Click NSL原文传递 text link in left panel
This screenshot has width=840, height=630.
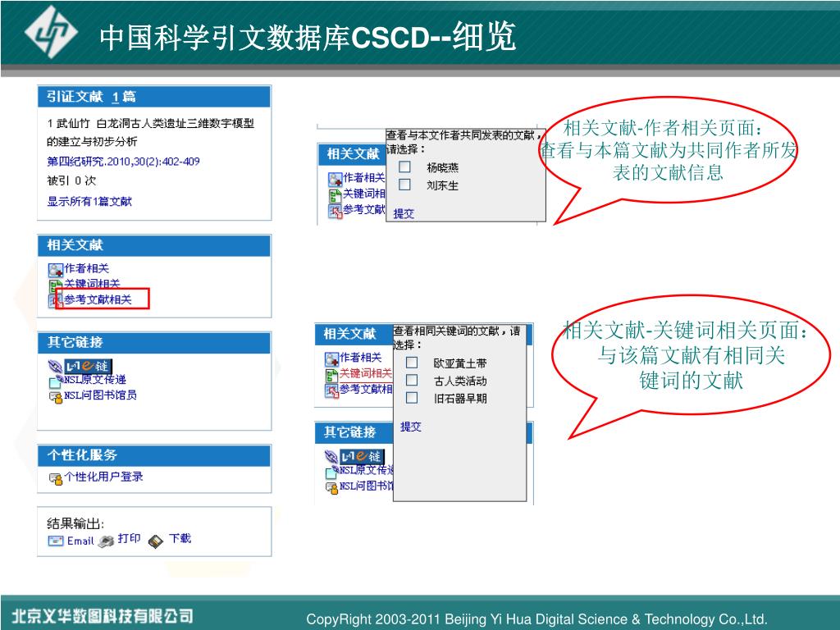point(95,380)
